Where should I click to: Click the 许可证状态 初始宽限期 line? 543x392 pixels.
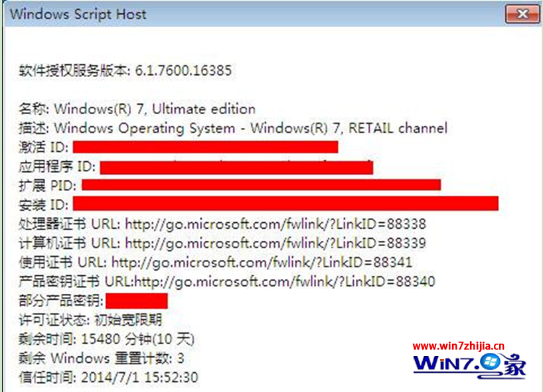tap(90, 320)
